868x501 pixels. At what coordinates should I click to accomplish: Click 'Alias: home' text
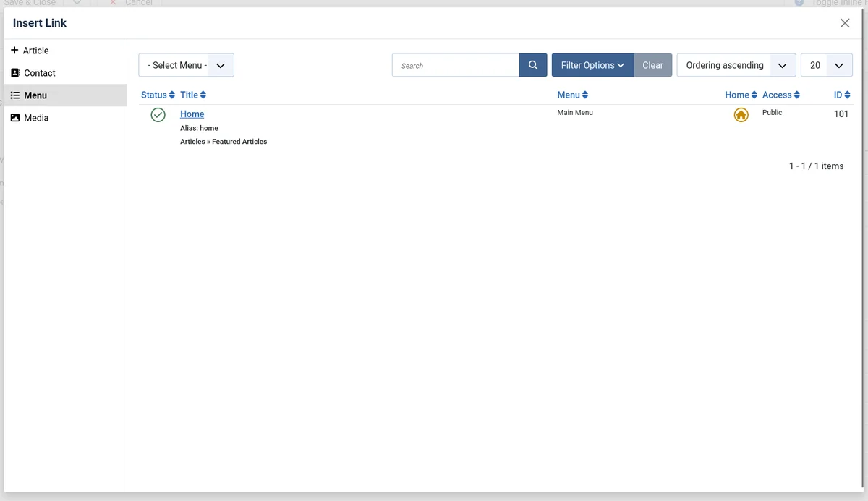[x=199, y=128]
